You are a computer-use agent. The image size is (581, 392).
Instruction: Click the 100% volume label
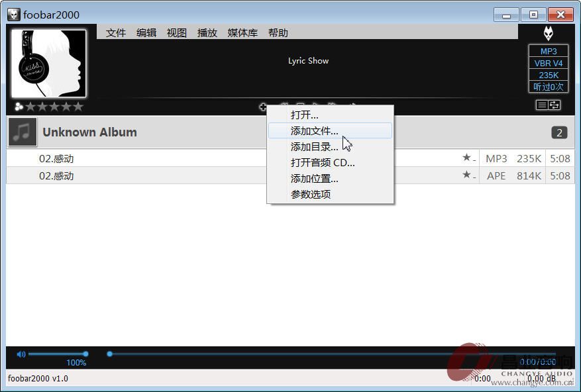(76, 363)
